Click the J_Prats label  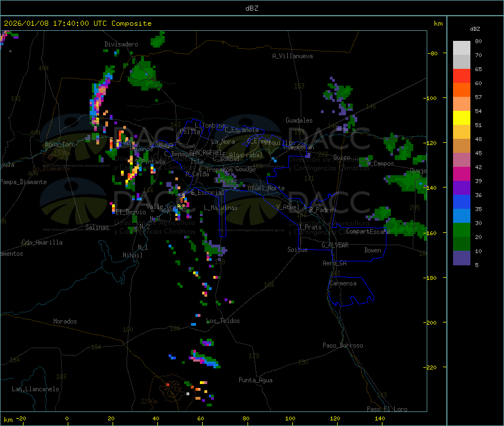[310, 227]
